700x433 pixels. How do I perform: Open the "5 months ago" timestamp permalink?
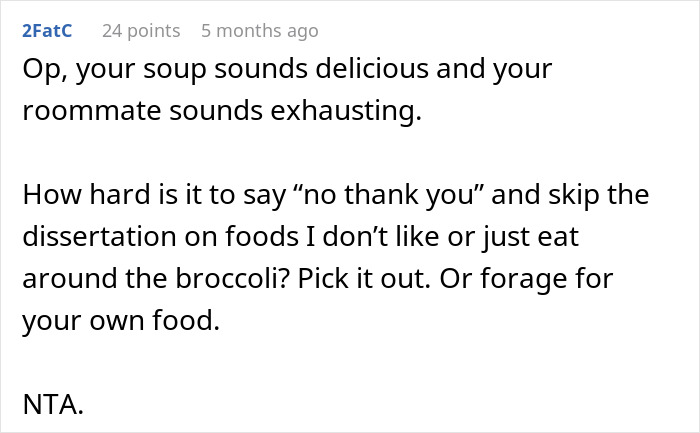coord(259,31)
